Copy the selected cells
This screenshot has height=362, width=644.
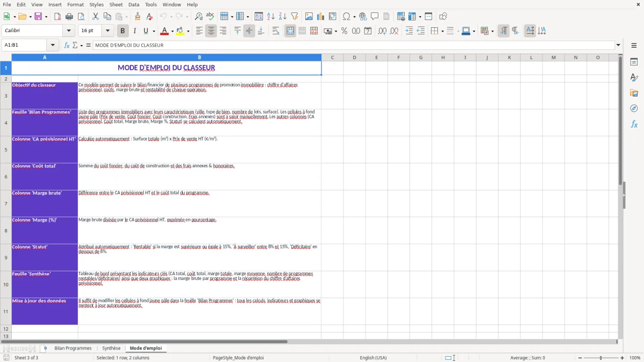(x=107, y=17)
